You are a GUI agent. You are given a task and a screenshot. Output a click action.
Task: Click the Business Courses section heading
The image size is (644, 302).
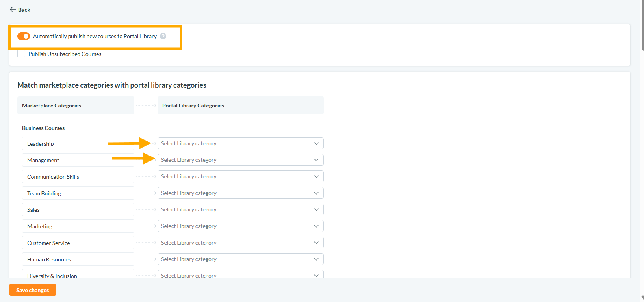pos(43,128)
